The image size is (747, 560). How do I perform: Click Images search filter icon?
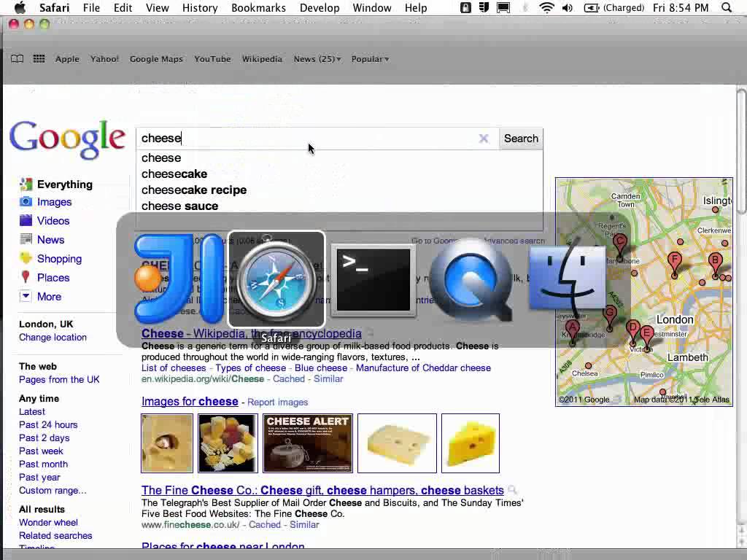pos(26,201)
